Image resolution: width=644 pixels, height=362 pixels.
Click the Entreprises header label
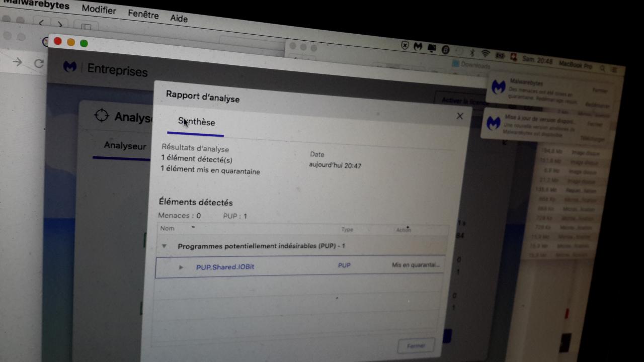click(x=118, y=70)
